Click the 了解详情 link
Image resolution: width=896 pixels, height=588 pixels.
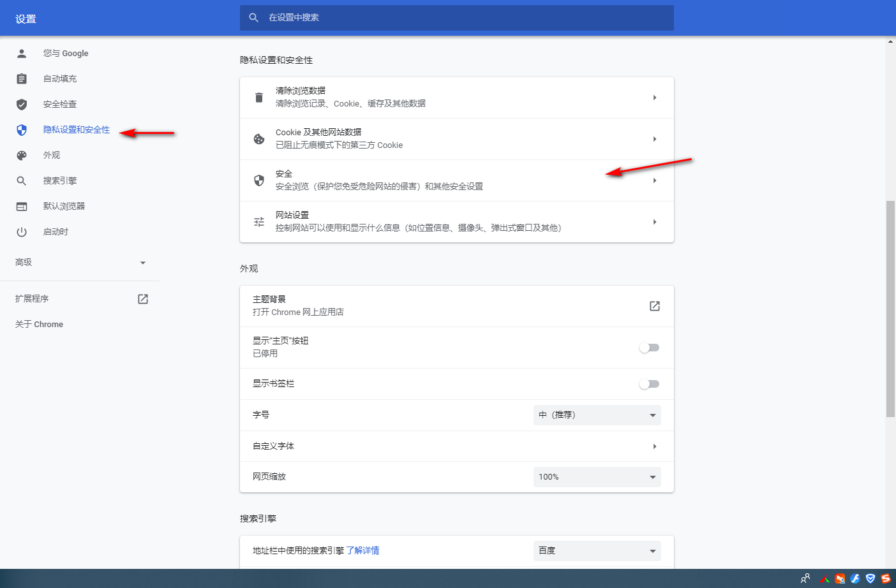(364, 550)
